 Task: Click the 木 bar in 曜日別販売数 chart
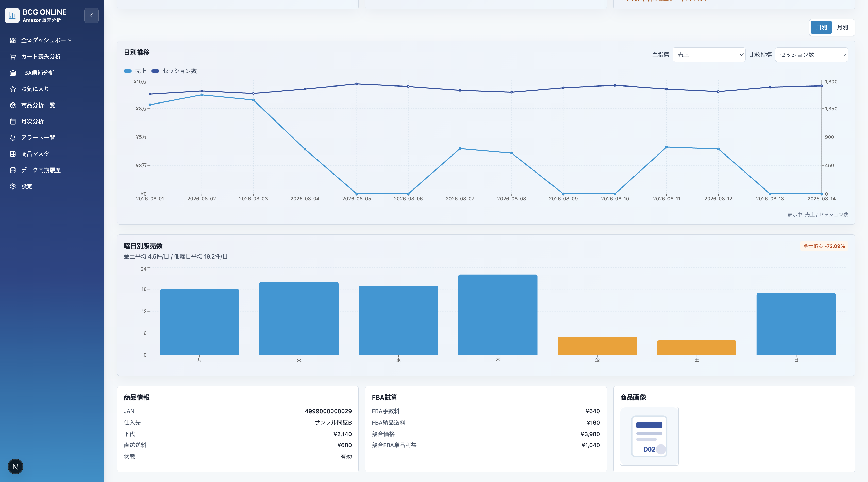pos(498,315)
